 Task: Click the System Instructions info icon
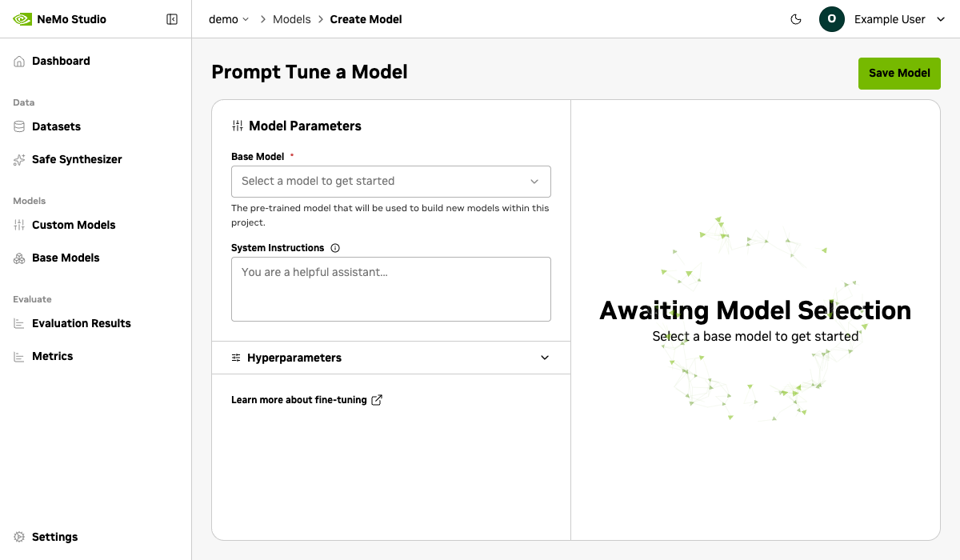[x=334, y=248]
